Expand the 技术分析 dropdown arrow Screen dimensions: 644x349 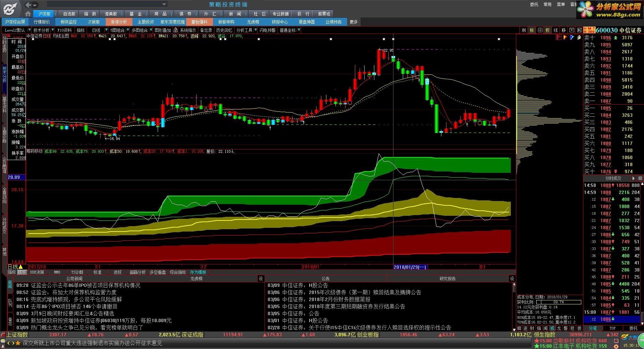point(53,30)
